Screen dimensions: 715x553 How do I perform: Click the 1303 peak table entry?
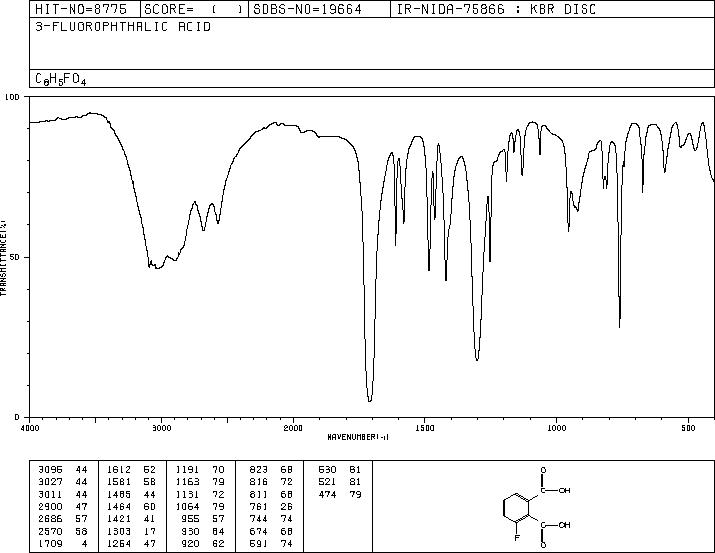pyautogui.click(x=131, y=531)
